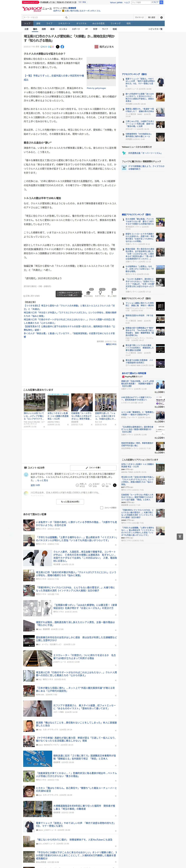Play video ranking item 1 thumbnail

(160, 306)
